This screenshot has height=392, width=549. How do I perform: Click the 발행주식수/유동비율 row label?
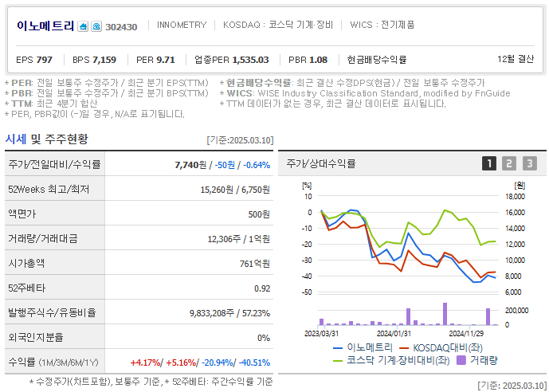point(52,312)
